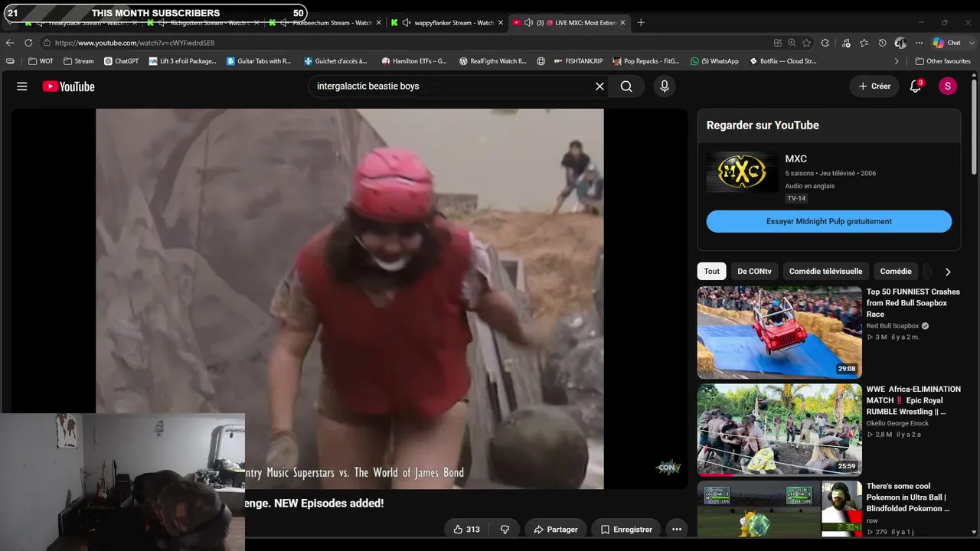This screenshot has width=980, height=551.
Task: Show more bookmarks with the overflow chevron
Action: pos(897,61)
